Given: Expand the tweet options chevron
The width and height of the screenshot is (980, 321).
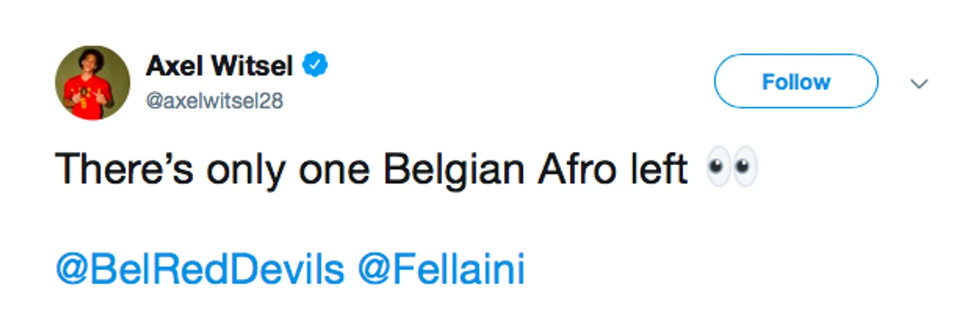Looking at the screenshot, I should (918, 83).
